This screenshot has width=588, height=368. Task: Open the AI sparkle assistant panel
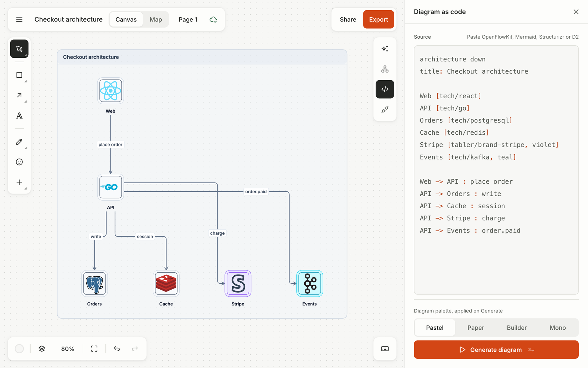385,49
